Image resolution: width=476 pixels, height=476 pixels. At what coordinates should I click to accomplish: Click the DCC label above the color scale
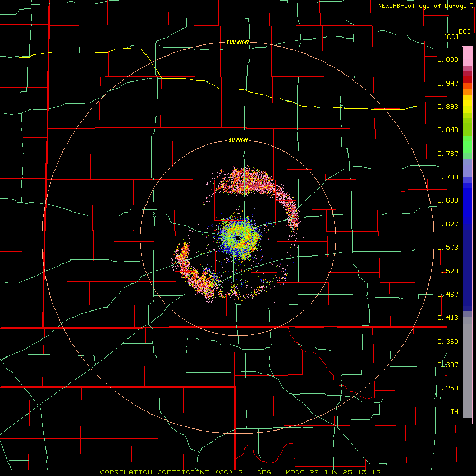[465, 32]
